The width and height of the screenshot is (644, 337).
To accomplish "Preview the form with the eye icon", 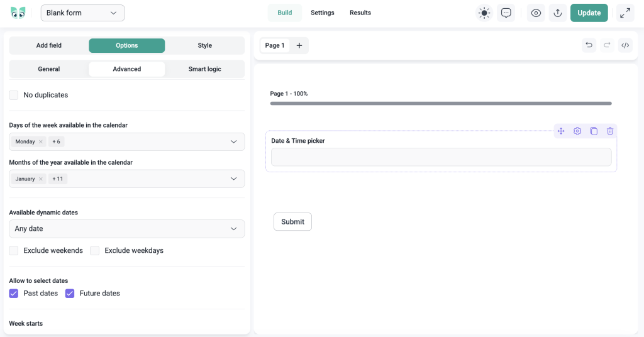I will tap(536, 13).
